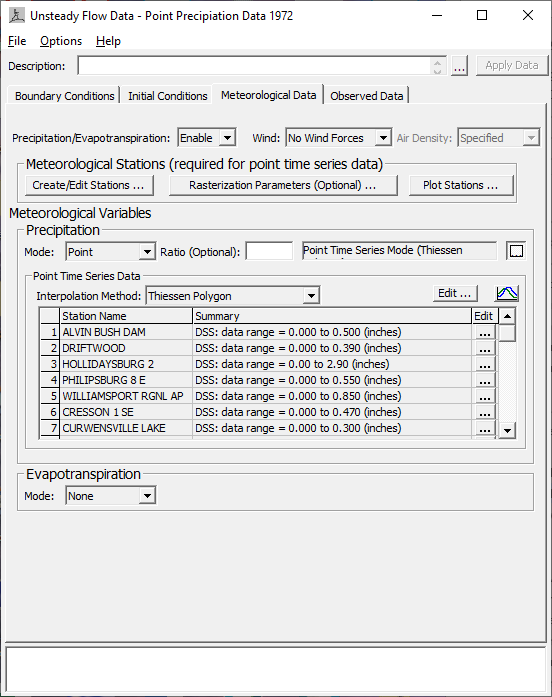Select the HOLLIDAYSBURG 2 station cell
This screenshot has height=697, width=552.
(x=126, y=365)
